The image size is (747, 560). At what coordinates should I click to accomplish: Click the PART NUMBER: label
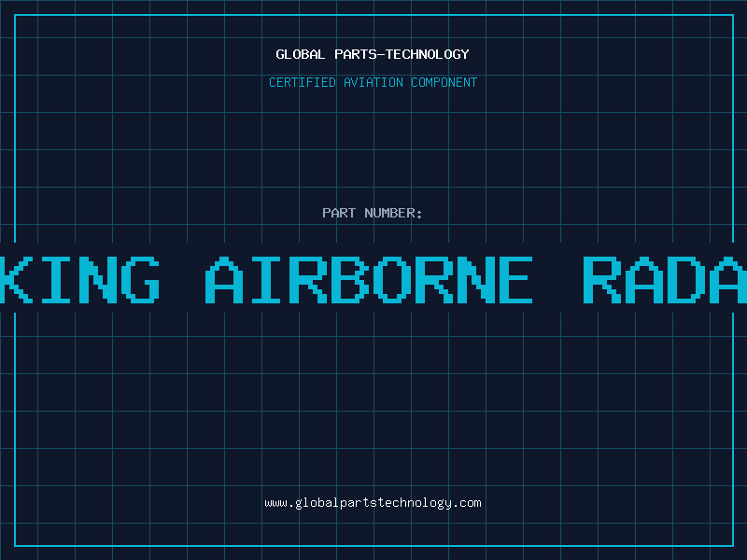pos(373,213)
